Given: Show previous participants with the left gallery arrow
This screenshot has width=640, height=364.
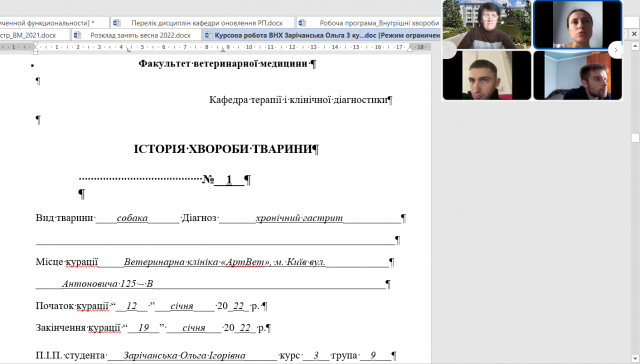Looking at the screenshot, I should coord(449,50).
